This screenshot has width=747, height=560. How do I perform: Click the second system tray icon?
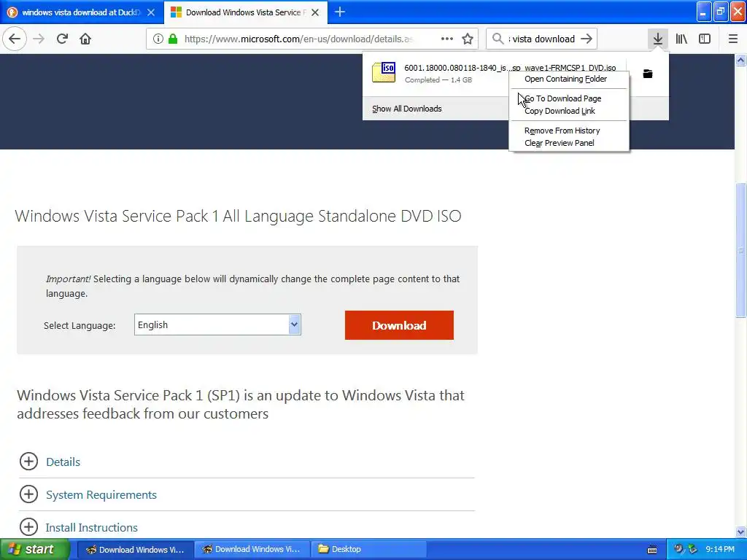(693, 549)
